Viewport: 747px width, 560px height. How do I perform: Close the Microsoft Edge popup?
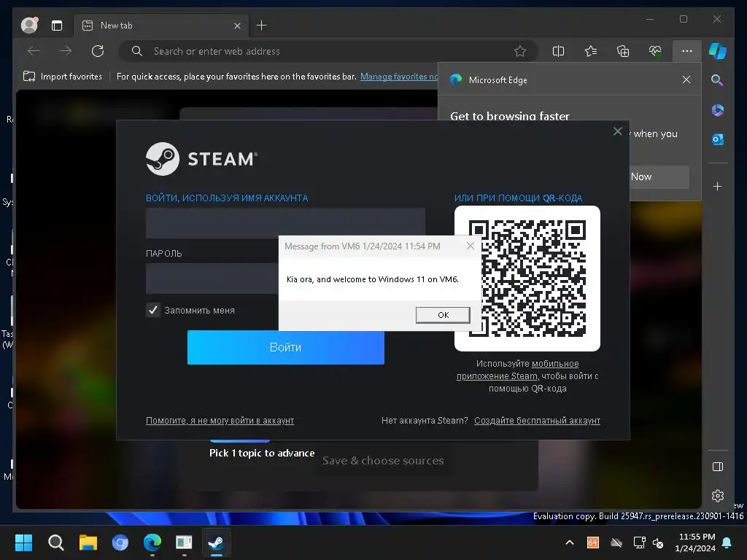point(686,79)
